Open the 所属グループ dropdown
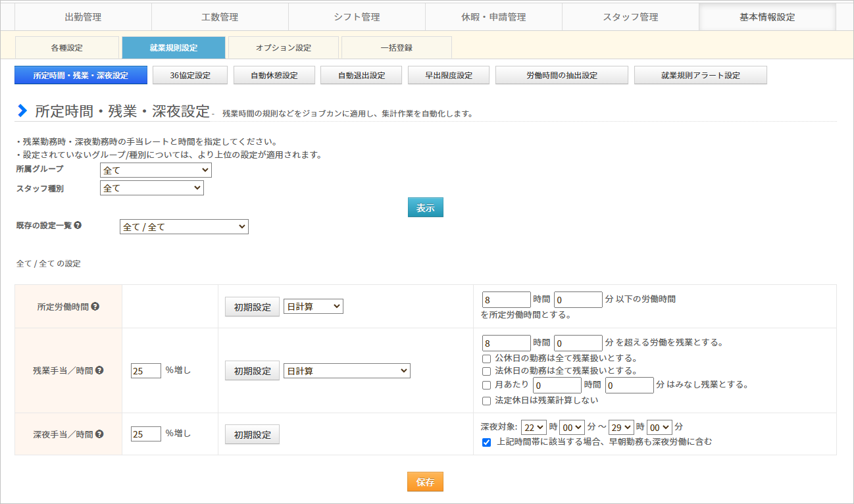 156,170
